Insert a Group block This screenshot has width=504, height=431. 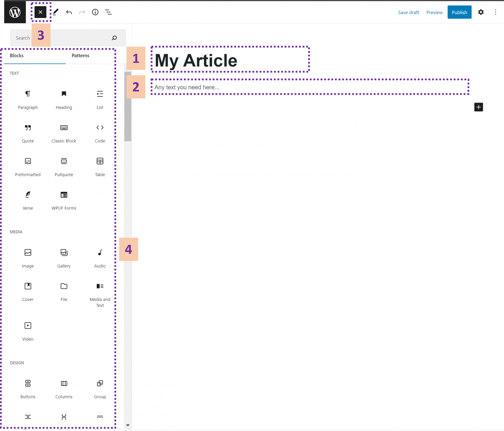[100, 389]
